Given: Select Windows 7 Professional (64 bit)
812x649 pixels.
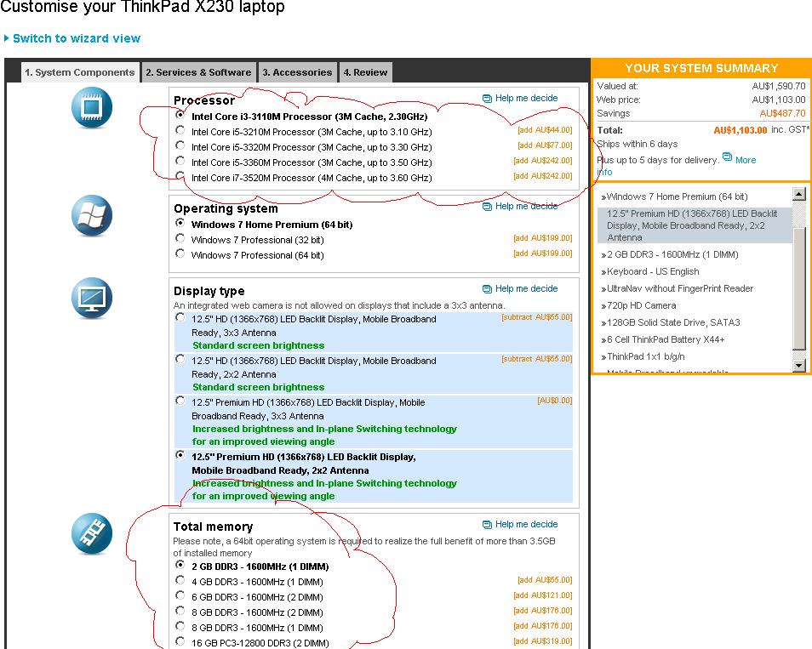Looking at the screenshot, I should 180,253.
